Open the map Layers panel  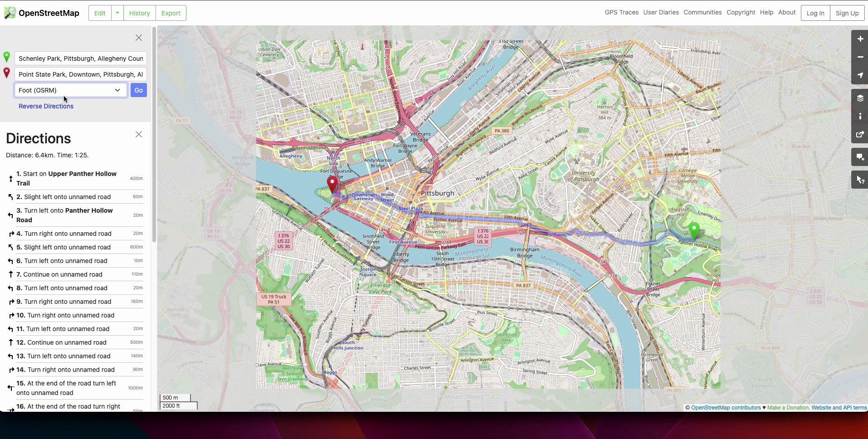click(859, 98)
